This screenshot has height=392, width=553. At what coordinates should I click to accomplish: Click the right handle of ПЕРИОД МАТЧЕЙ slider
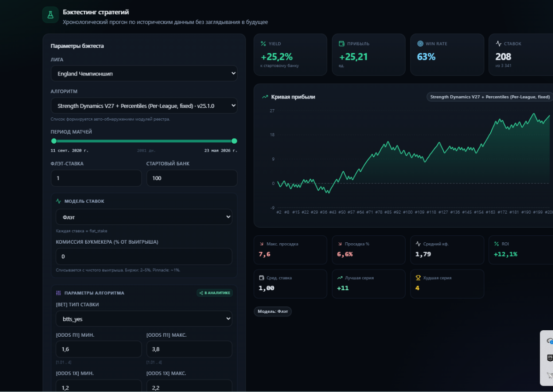coord(234,141)
